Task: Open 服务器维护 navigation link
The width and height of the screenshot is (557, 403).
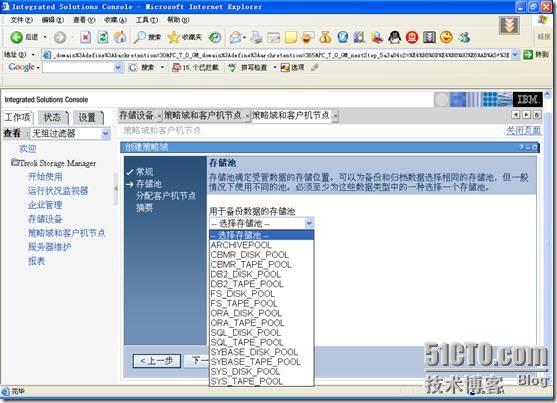Action: (49, 247)
